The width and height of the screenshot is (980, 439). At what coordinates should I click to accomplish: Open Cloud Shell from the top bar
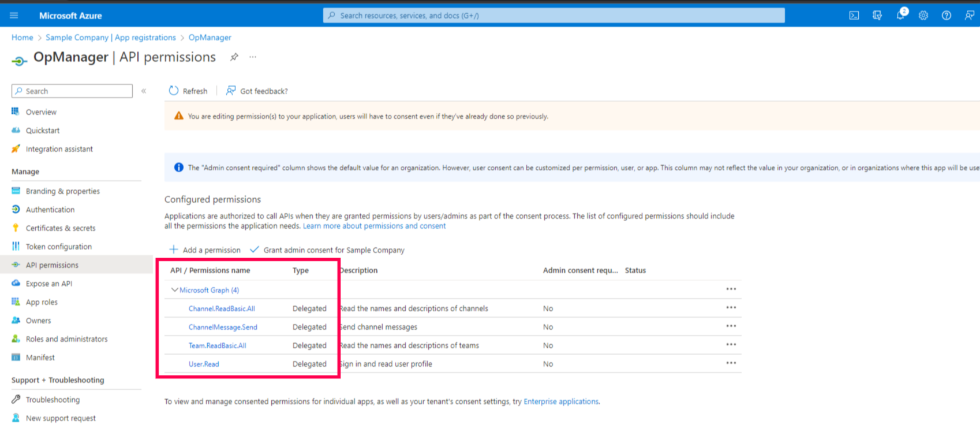click(854, 16)
